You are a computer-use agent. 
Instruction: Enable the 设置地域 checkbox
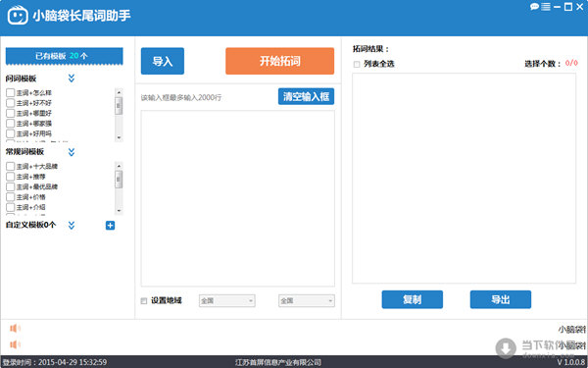point(144,301)
